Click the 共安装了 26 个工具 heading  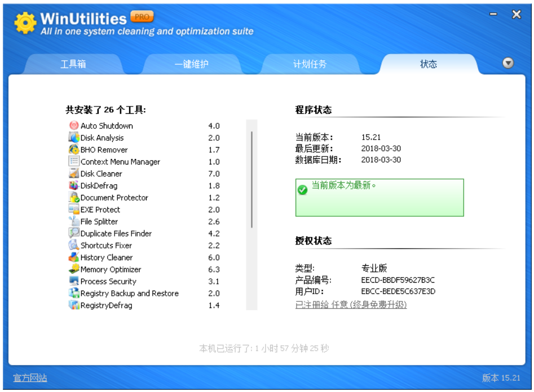(x=105, y=110)
